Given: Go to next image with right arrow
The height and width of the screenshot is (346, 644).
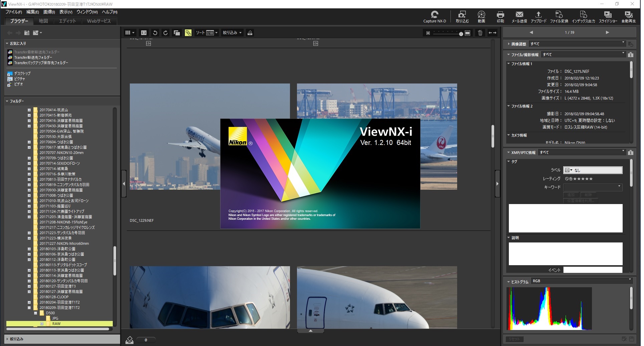Looking at the screenshot, I should point(607,32).
